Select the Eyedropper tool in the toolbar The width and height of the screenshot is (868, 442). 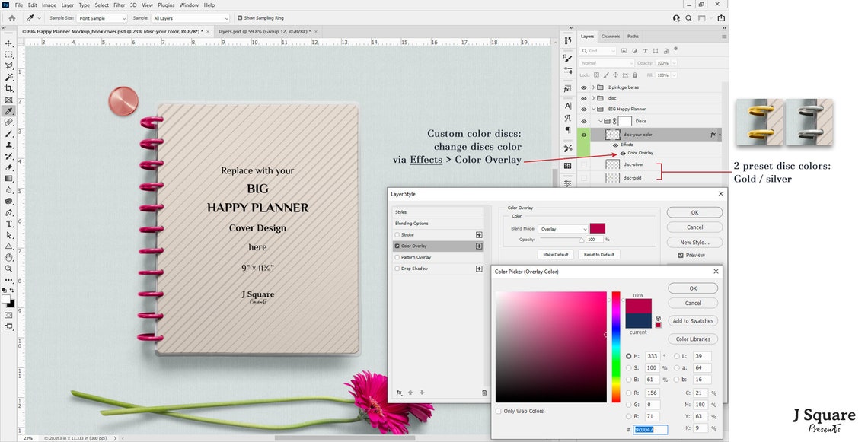(x=9, y=111)
